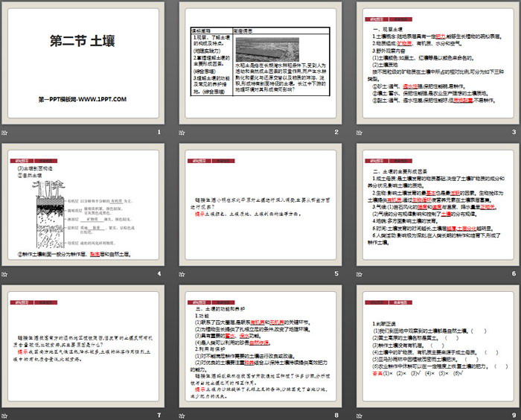521x420 pixels.
Task: Click the animation star icon under slide 1
Action: coord(4,133)
